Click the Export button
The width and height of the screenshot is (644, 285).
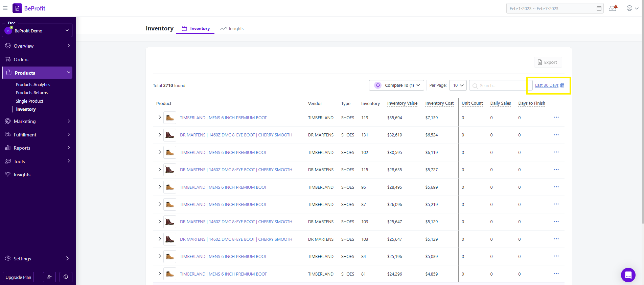coord(548,62)
